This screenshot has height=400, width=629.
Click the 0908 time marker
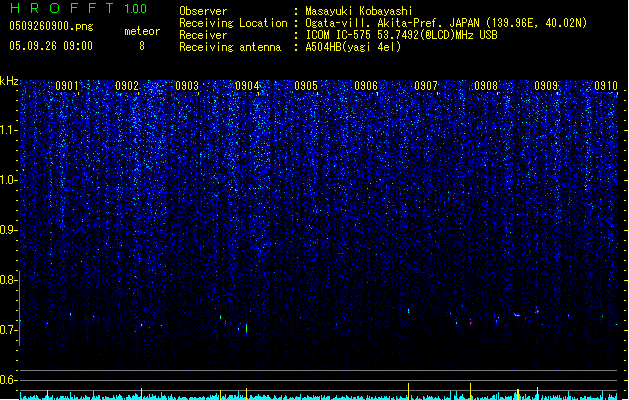[x=486, y=86]
